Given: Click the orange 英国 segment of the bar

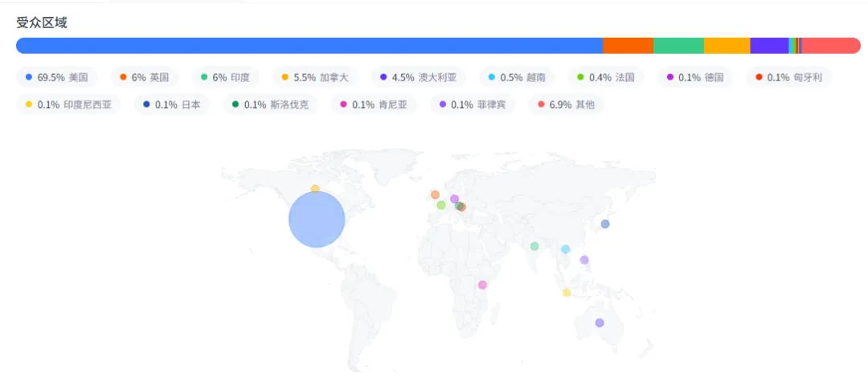Looking at the screenshot, I should (x=628, y=45).
